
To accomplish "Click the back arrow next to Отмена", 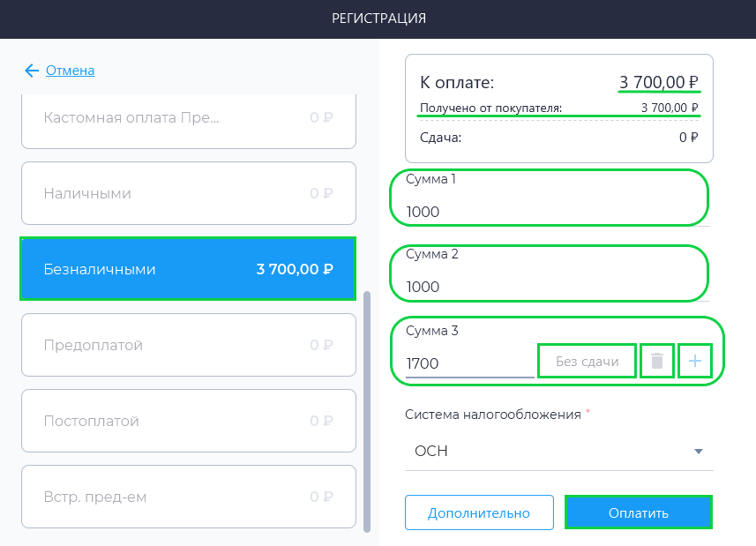I will pyautogui.click(x=32, y=71).
